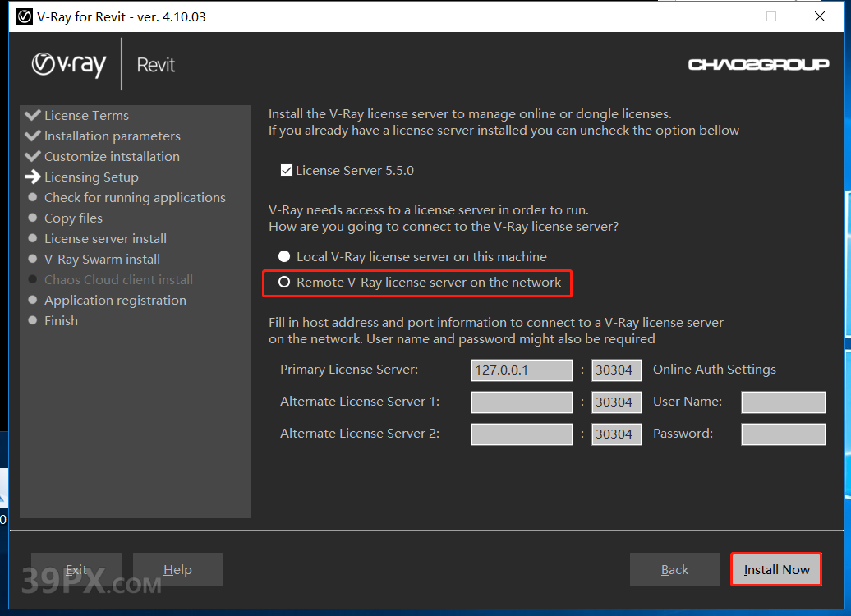This screenshot has height=616, width=851.
Task: Click the V-Ray title bar app icon
Action: (25, 16)
